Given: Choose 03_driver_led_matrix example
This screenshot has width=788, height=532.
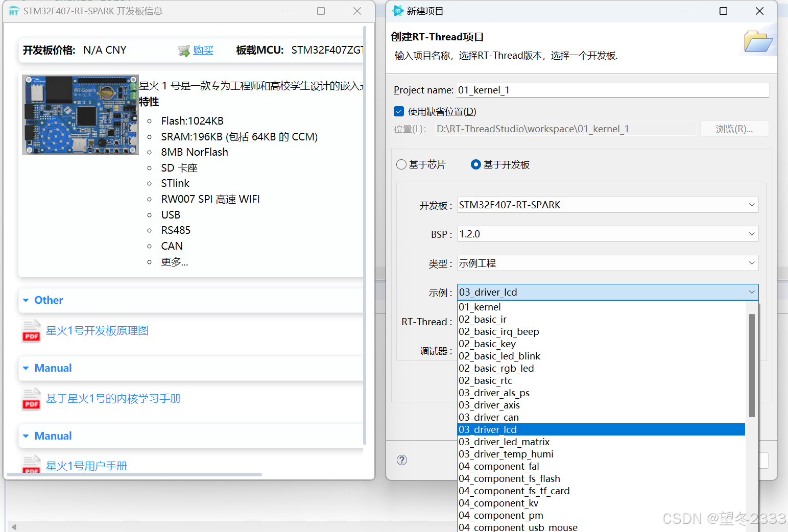Looking at the screenshot, I should click(601, 442).
